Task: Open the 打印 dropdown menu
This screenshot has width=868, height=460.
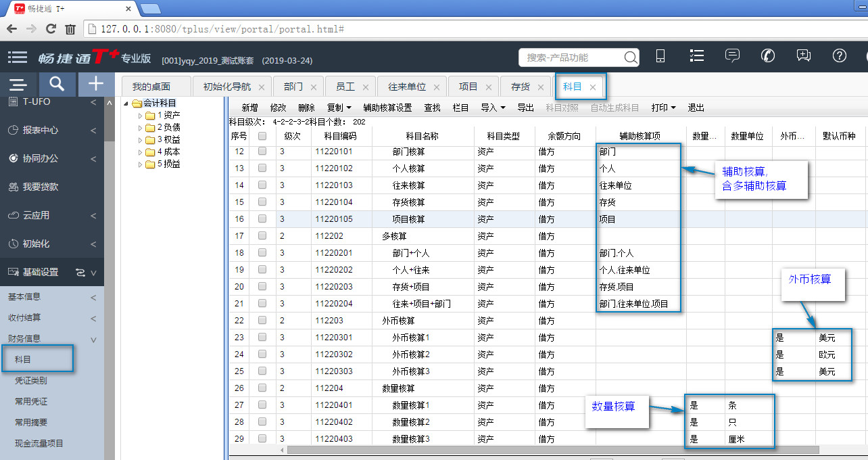Action: tap(663, 108)
